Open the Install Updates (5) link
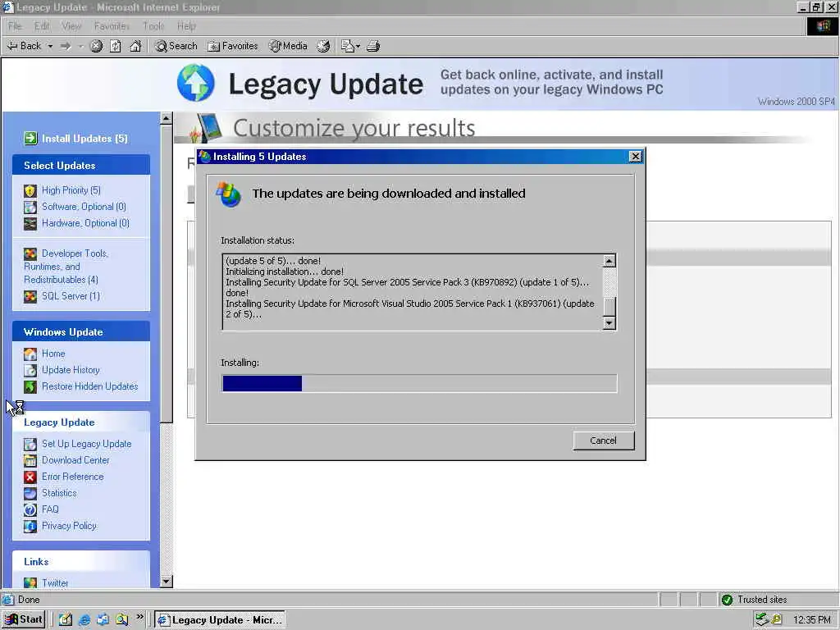The image size is (840, 630). pos(84,138)
